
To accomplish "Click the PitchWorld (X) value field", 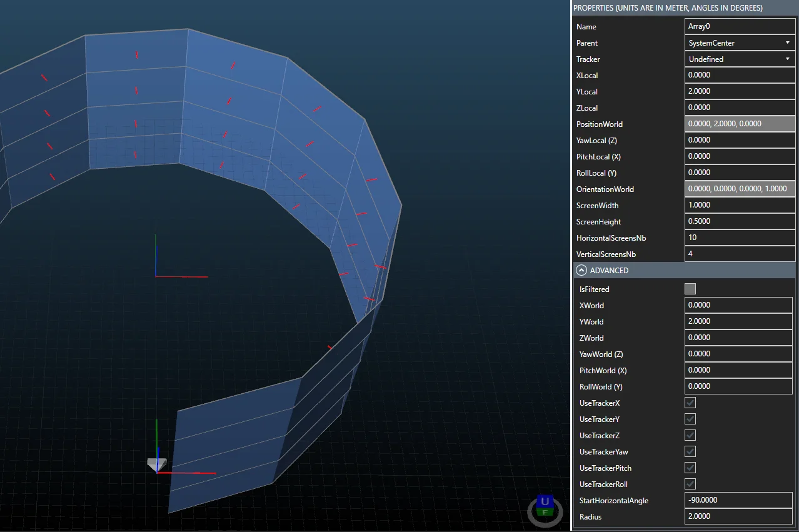I will [x=739, y=371].
